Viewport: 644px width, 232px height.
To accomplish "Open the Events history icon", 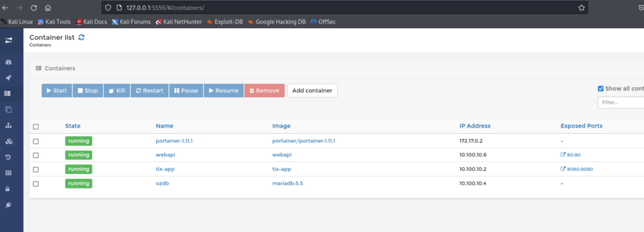I will tap(8, 157).
